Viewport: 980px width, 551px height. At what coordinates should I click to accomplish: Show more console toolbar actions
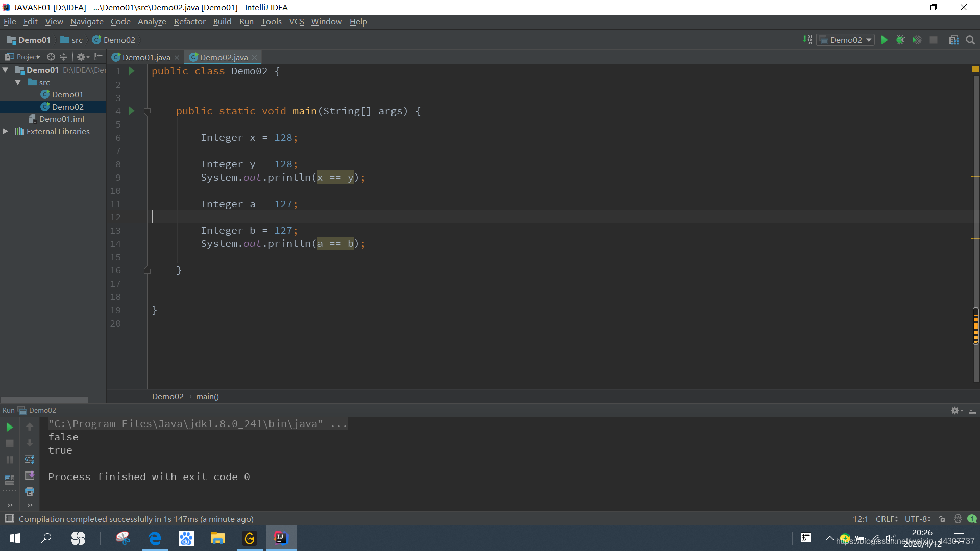coord(30,505)
